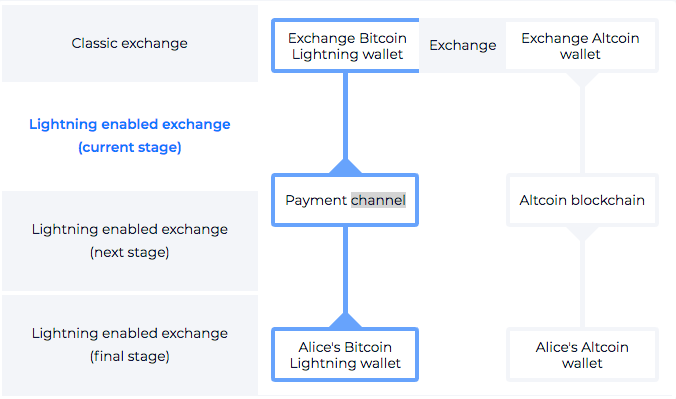Viewport: 676px width, 399px height.
Task: Click gray line above Alice's Altcoin wallet
Action: point(582,284)
